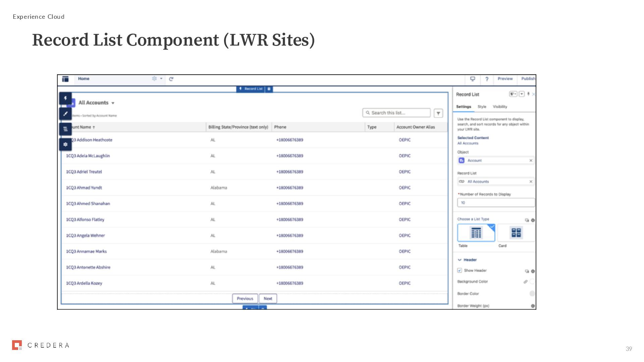The height and width of the screenshot is (362, 644).
Task: Select the Card list type
Action: point(516,233)
